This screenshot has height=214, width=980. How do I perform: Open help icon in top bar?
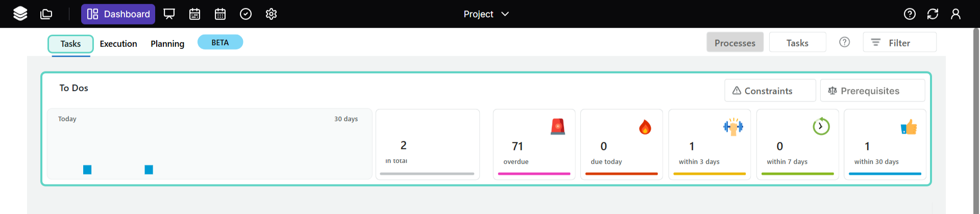(x=910, y=14)
